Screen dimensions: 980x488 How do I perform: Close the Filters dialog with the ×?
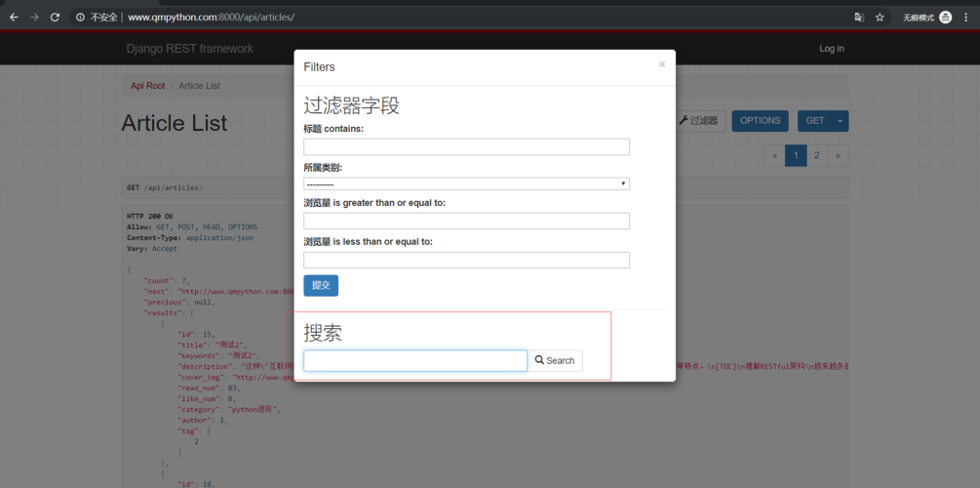[x=662, y=63]
